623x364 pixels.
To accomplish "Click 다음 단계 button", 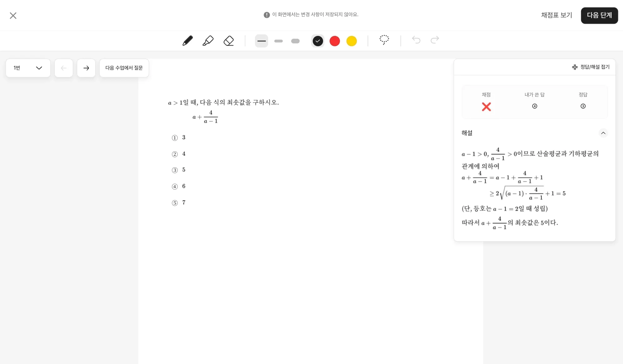I will (x=599, y=15).
